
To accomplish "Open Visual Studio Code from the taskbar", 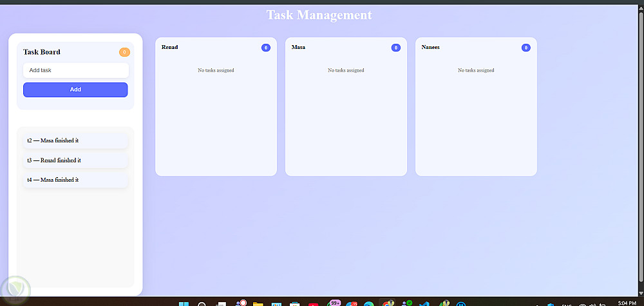I will [424, 304].
